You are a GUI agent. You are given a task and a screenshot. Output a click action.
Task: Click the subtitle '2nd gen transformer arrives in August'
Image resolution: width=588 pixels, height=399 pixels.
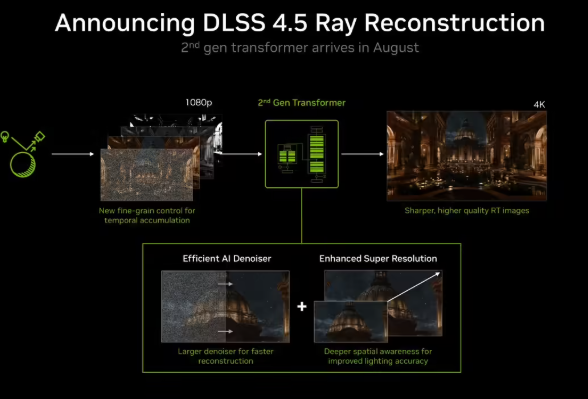[300, 48]
